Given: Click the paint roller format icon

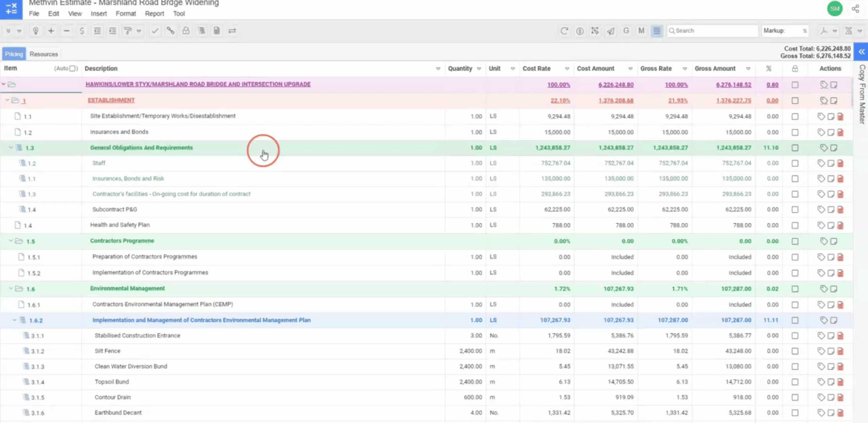Looking at the screenshot, I should [x=128, y=31].
